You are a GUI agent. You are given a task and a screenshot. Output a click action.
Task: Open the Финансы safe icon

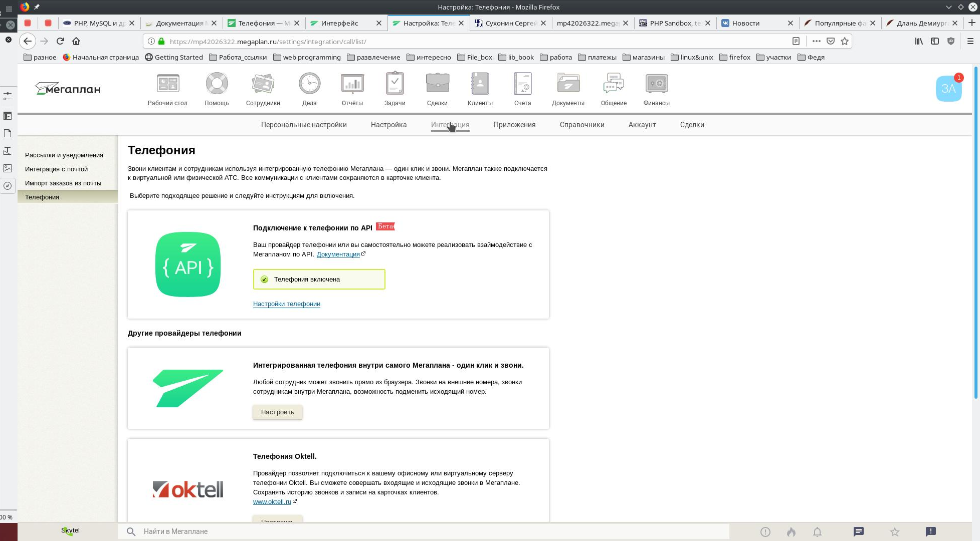click(x=656, y=84)
